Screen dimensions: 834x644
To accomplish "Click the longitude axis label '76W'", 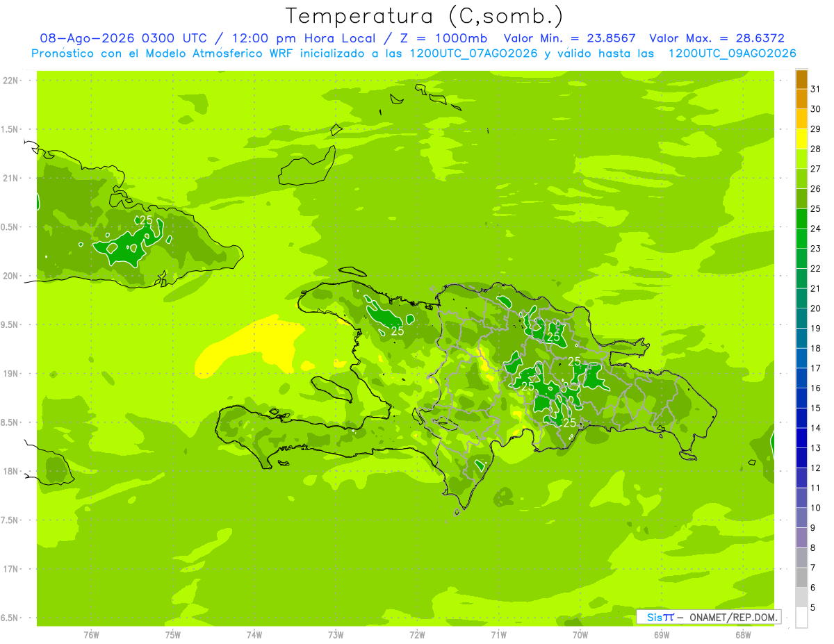I will (x=91, y=635).
